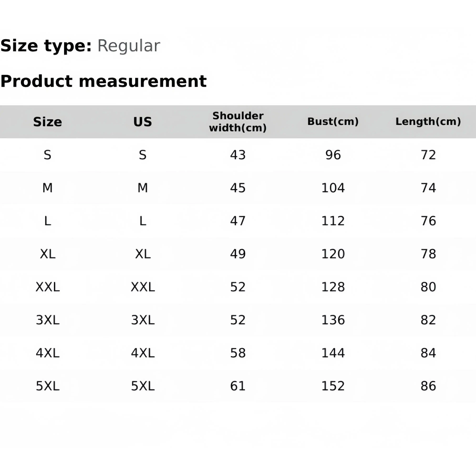The height and width of the screenshot is (476, 476).
Task: Select the Bust(cm) column header
Action: point(333,121)
